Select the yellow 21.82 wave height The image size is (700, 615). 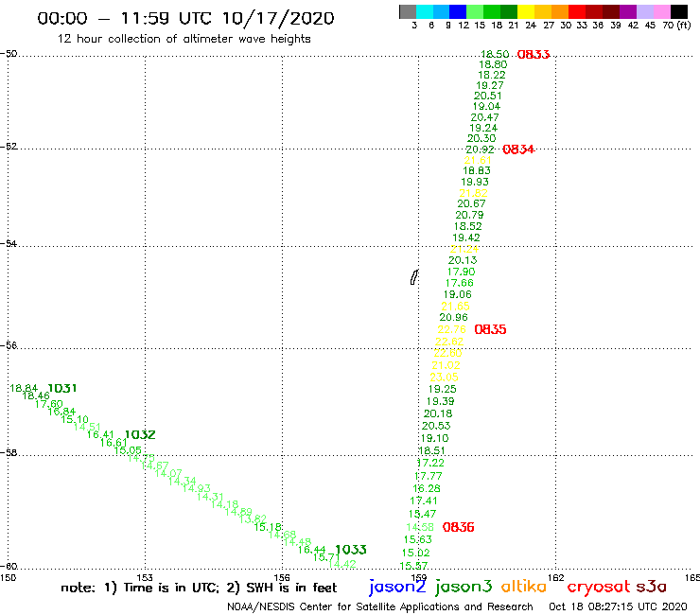[473, 193]
